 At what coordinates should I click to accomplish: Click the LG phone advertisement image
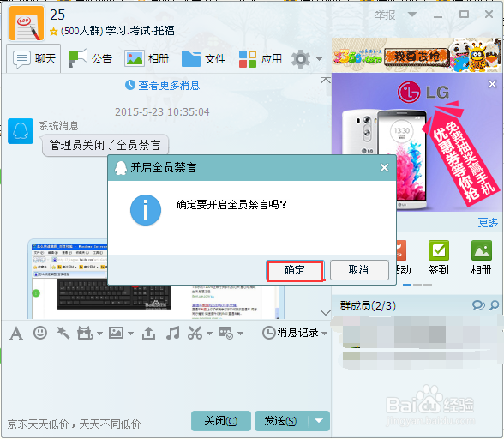(417, 142)
